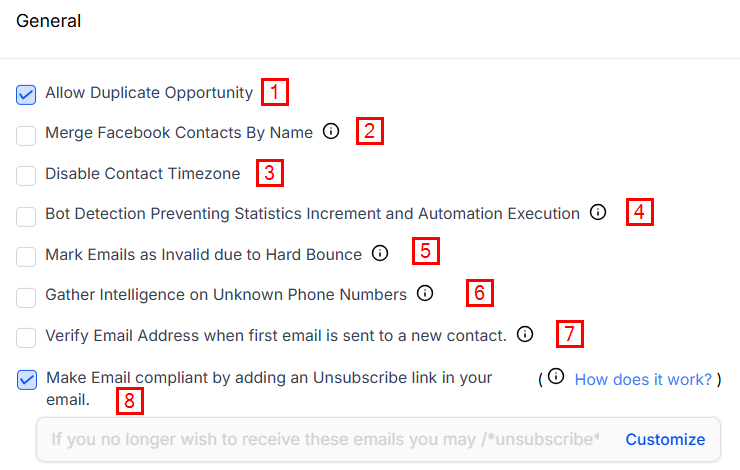Click red marker number 4
This screenshot has height=470, width=740.
pyautogui.click(x=640, y=212)
